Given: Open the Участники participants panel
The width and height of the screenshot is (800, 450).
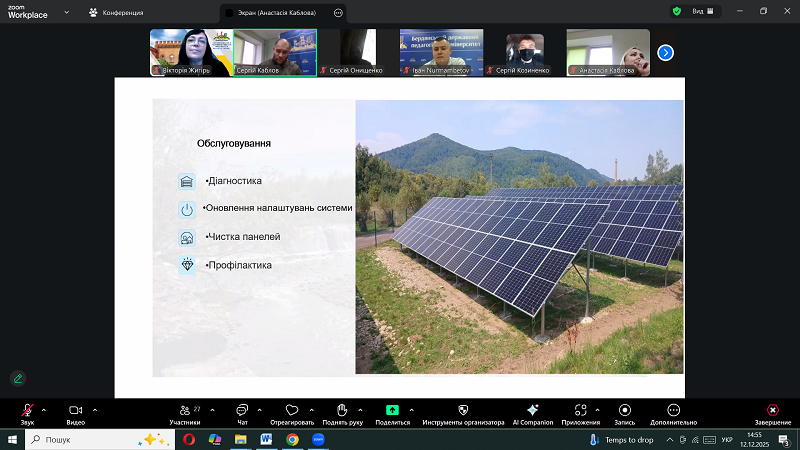Looking at the screenshot, I should [x=184, y=410].
